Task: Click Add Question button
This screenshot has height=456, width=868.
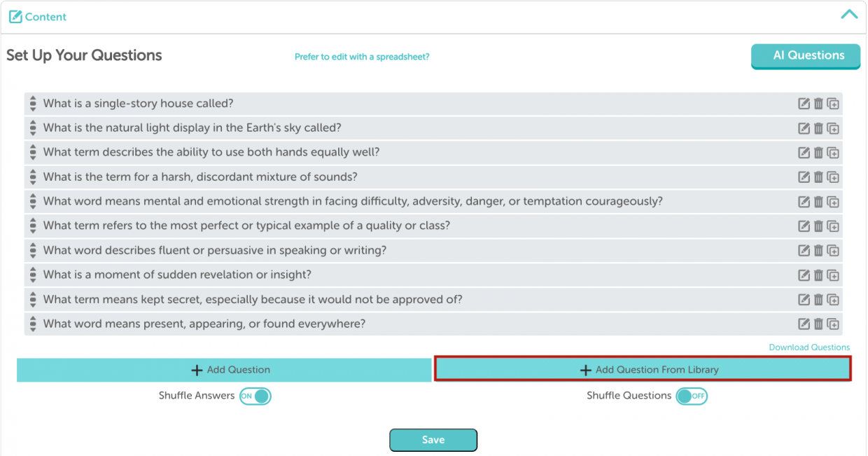Action: click(x=224, y=370)
